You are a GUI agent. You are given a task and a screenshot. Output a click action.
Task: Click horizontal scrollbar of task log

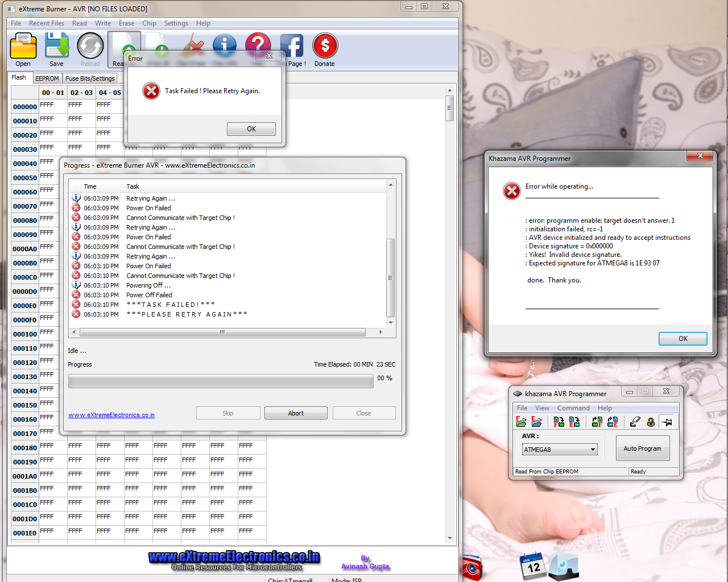tap(223, 332)
